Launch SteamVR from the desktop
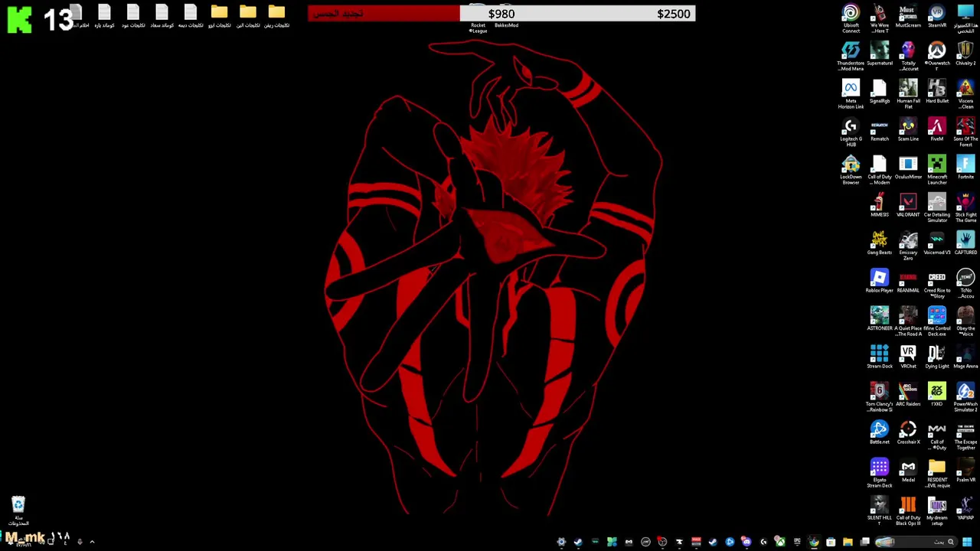980x551 pixels. [936, 17]
